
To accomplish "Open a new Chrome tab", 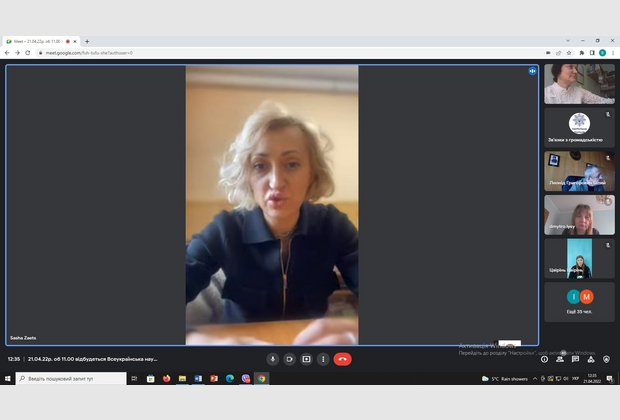I will [x=87, y=41].
